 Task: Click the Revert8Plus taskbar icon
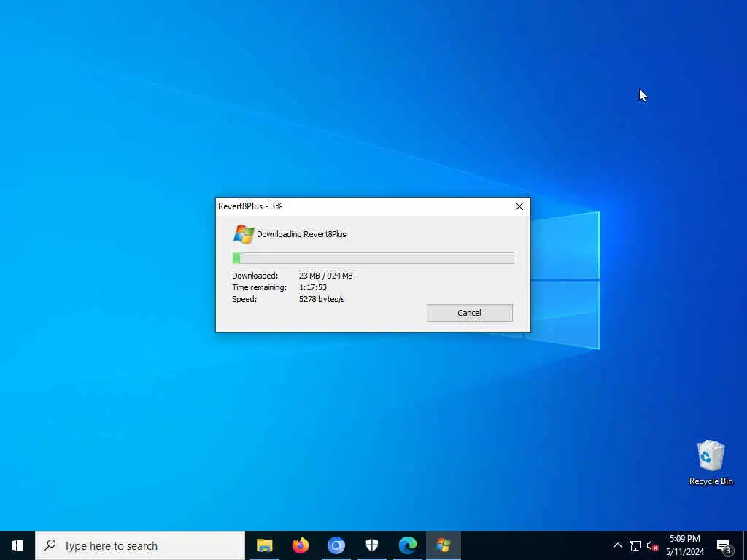tap(443, 545)
